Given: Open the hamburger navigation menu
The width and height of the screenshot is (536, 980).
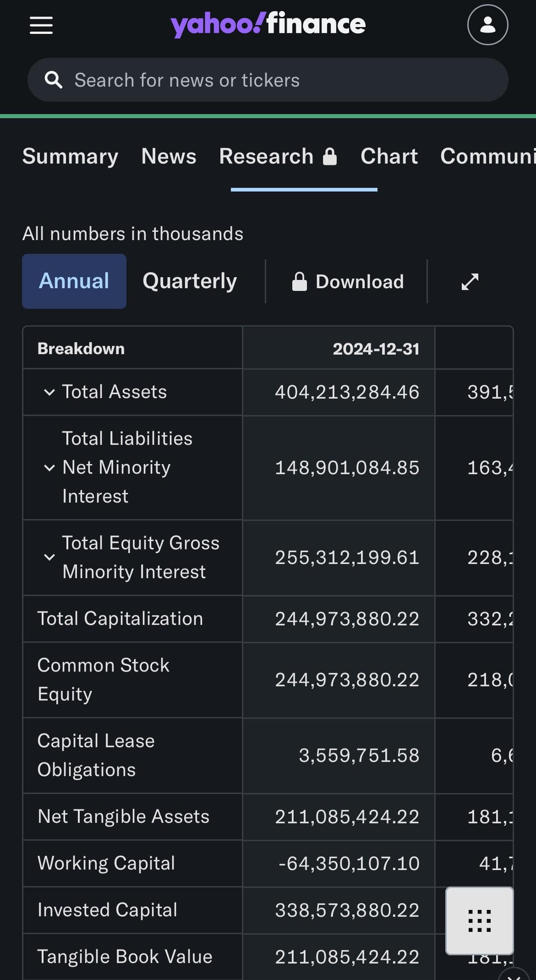Looking at the screenshot, I should [41, 25].
